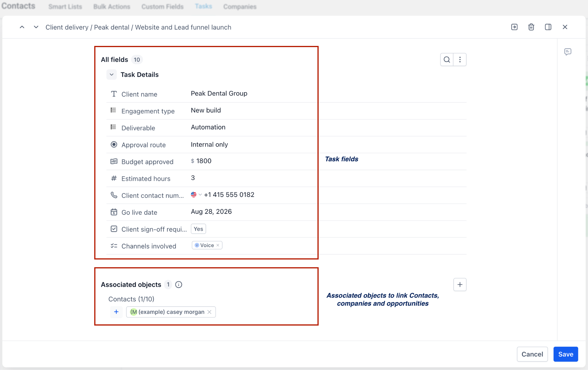Open the phone country flag dropdown
588x370 pixels.
point(196,195)
